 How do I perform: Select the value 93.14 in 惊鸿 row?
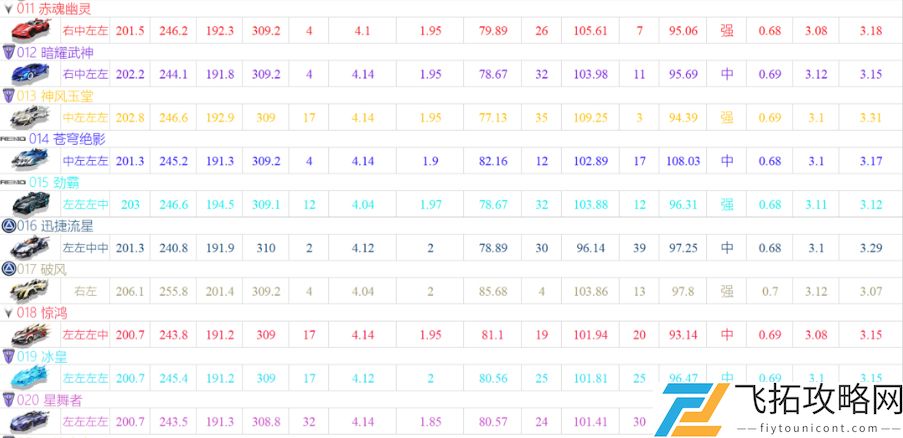684,335
